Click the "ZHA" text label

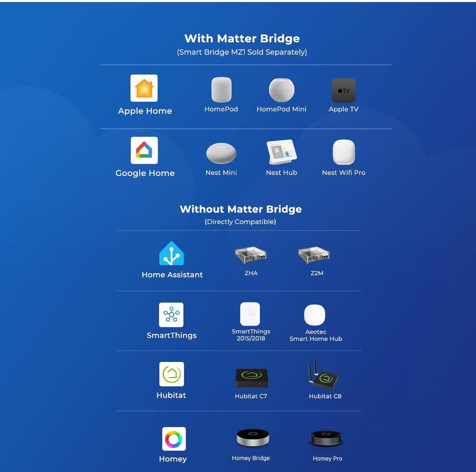point(251,273)
